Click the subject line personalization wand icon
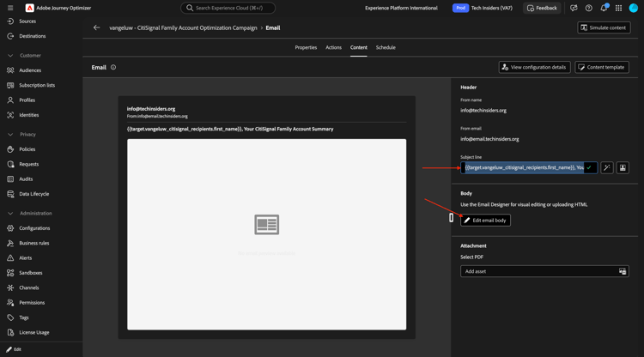Image resolution: width=644 pixels, height=357 pixels. [607, 167]
